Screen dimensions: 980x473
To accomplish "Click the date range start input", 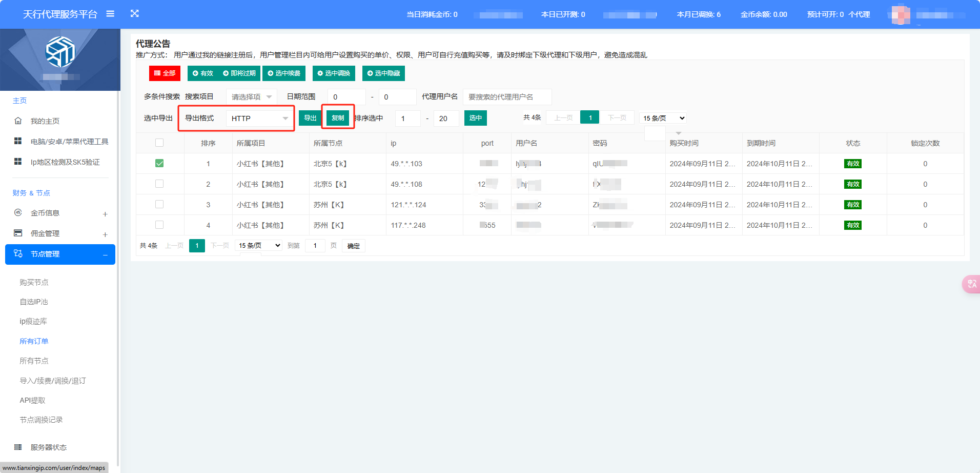I will click(x=346, y=96).
